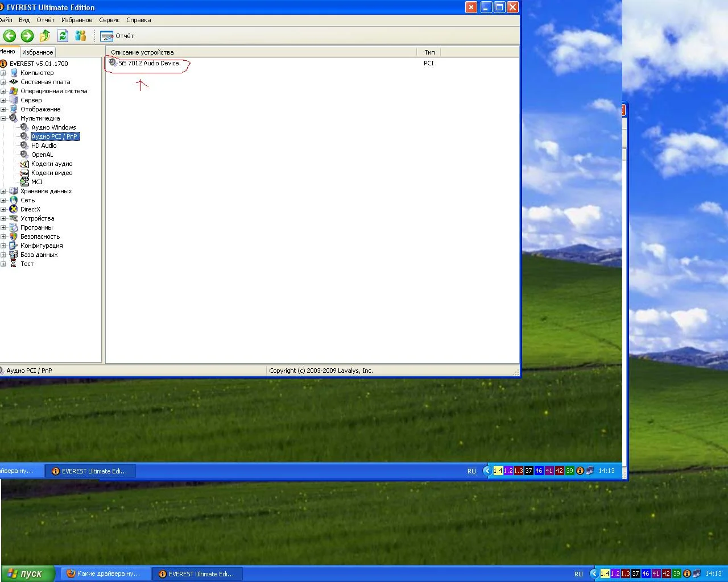Click RU language indicator in bottom taskbar
The image size is (728, 582).
pyautogui.click(x=578, y=574)
